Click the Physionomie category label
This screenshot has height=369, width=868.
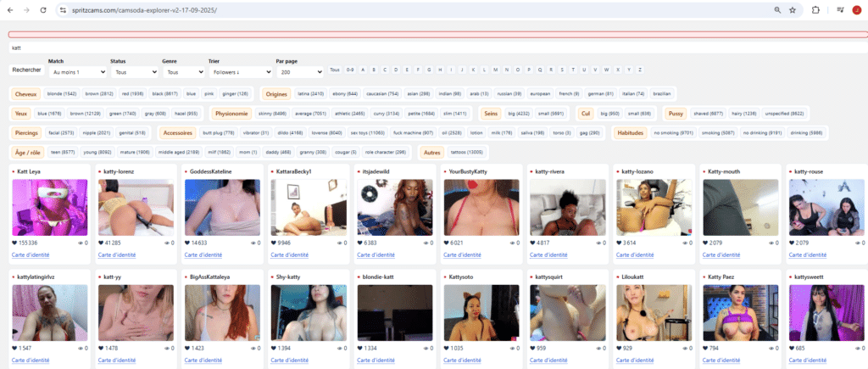pyautogui.click(x=231, y=114)
